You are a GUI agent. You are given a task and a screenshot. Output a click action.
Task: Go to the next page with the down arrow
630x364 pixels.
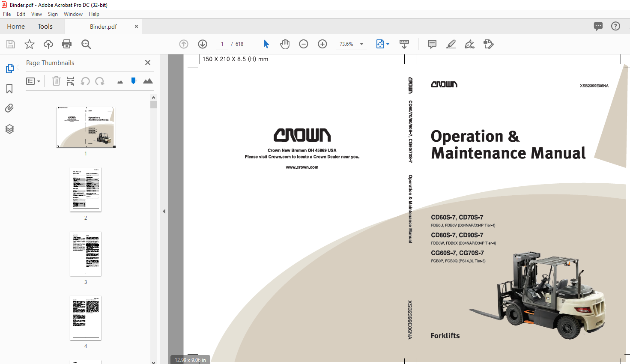pos(203,44)
